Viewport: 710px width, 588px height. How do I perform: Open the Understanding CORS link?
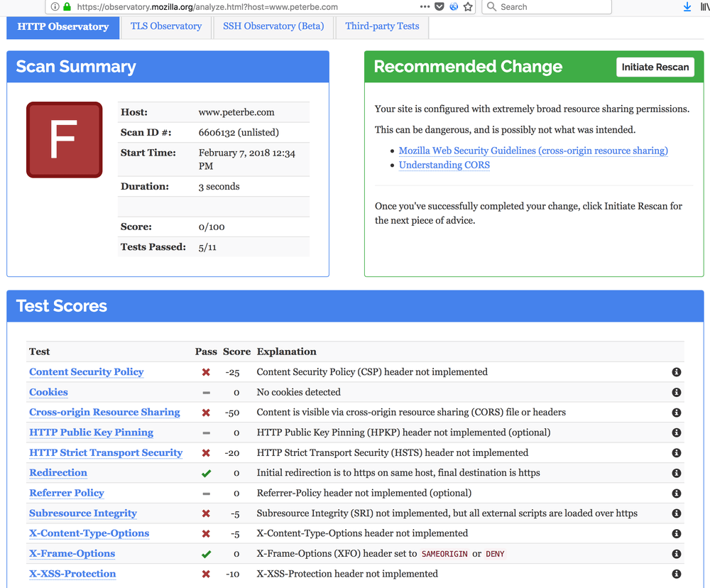(x=444, y=165)
